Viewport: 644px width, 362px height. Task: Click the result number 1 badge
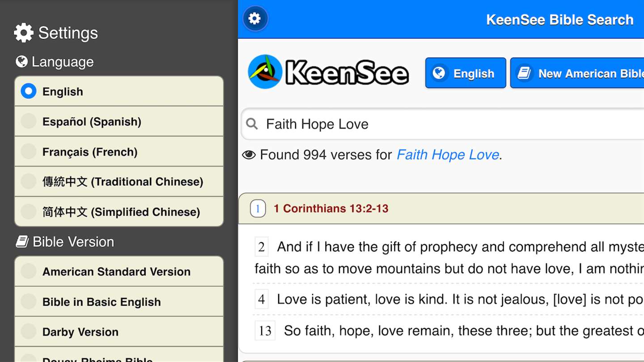(258, 209)
